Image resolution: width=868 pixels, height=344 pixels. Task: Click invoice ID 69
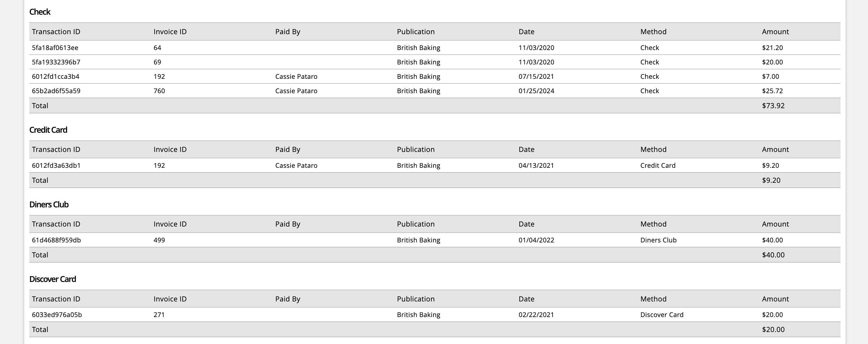[157, 62]
